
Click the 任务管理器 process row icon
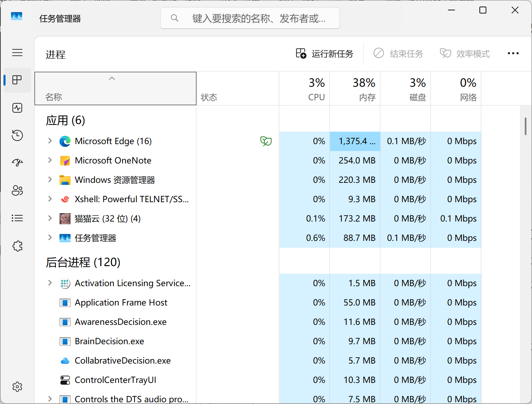pos(65,238)
